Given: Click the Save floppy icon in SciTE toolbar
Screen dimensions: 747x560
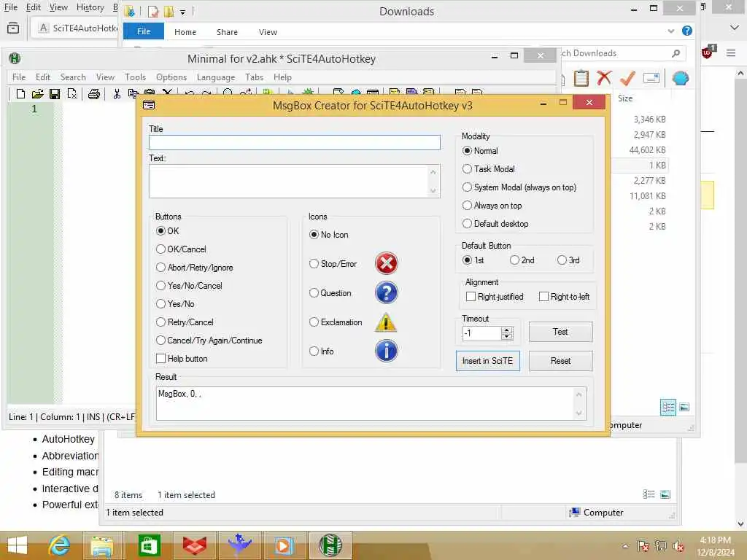Looking at the screenshot, I should 55,94.
